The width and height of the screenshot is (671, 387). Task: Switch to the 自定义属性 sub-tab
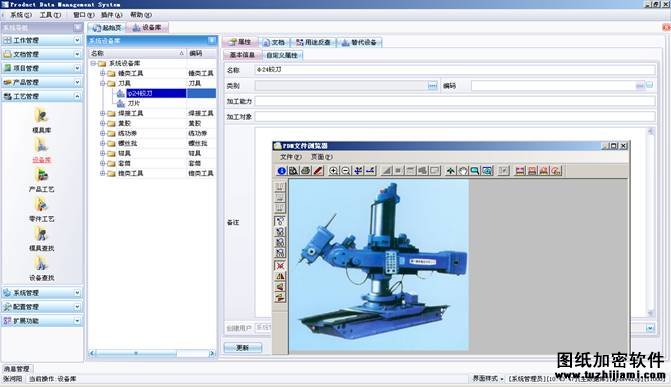[282, 55]
